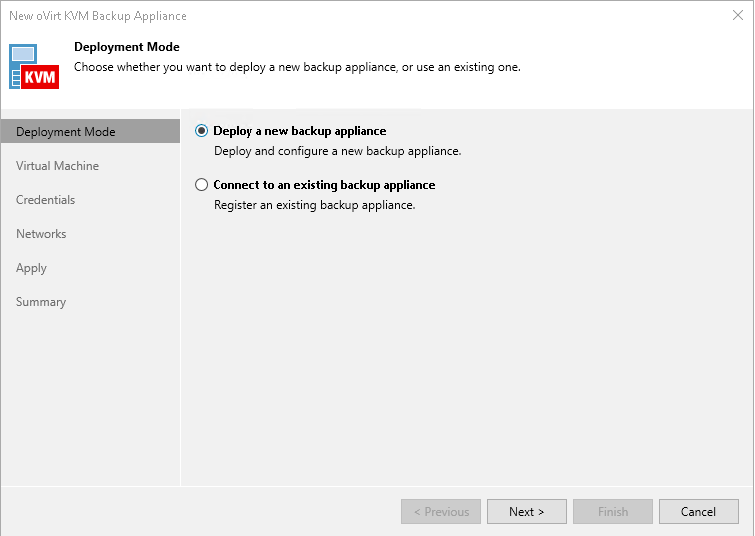Go to the Virtual Machine step
Image resolution: width=755 pixels, height=536 pixels.
coord(57,166)
